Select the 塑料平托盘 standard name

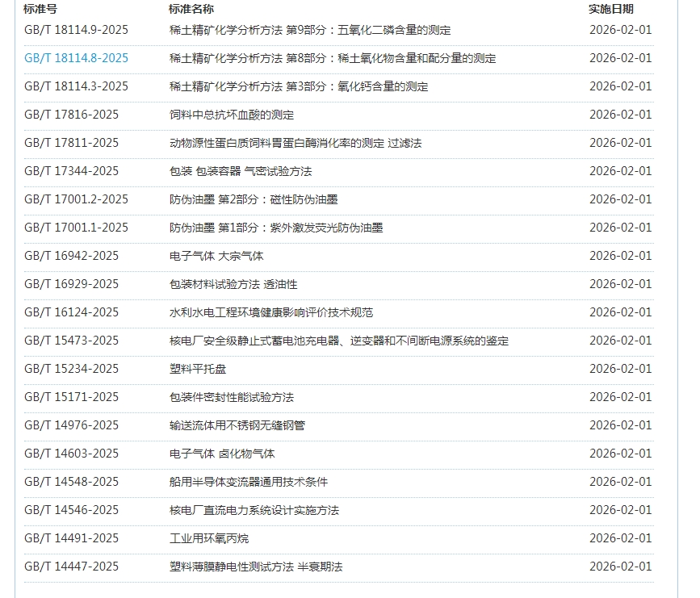tap(198, 369)
